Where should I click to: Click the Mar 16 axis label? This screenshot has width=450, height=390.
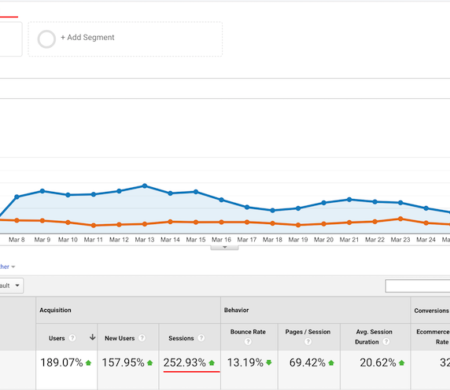[221, 240]
